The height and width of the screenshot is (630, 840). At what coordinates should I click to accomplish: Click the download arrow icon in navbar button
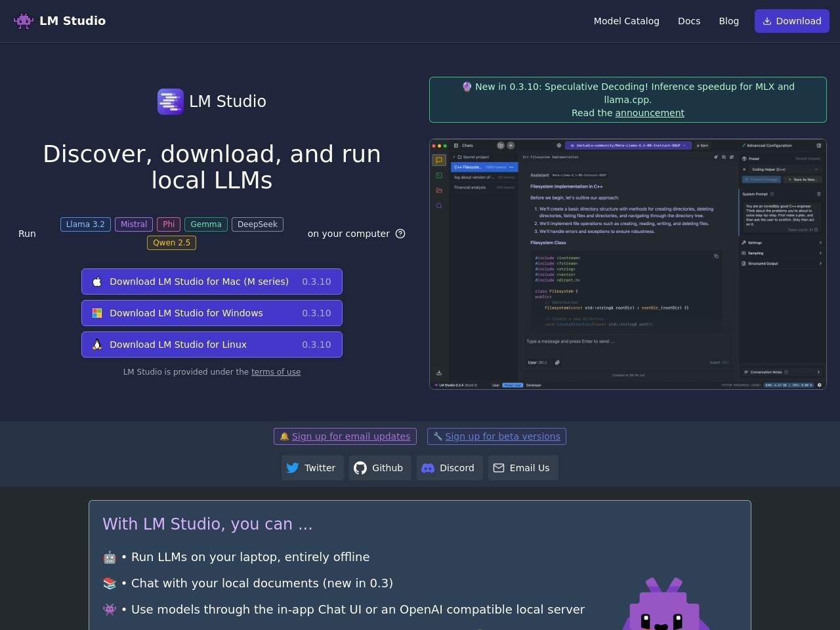(x=767, y=21)
